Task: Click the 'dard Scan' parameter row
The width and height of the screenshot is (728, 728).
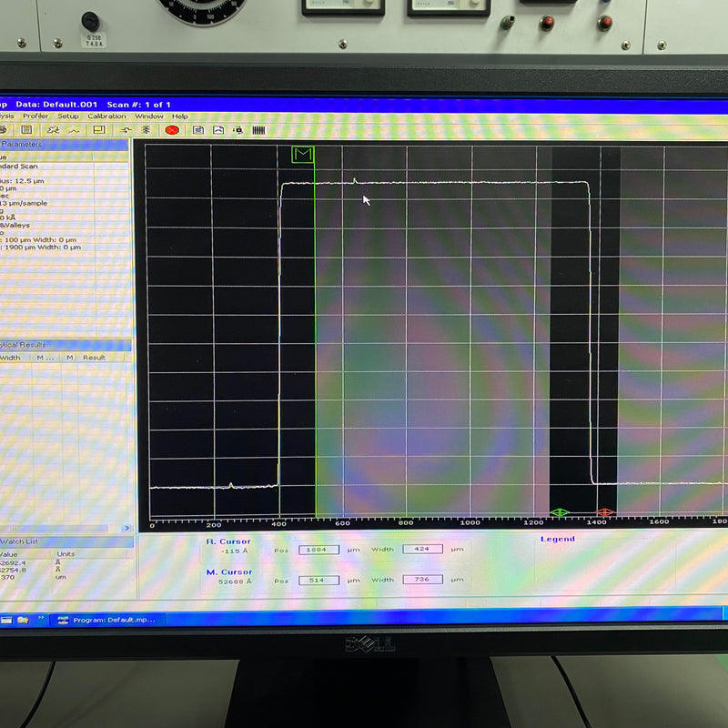Action: click(19, 167)
